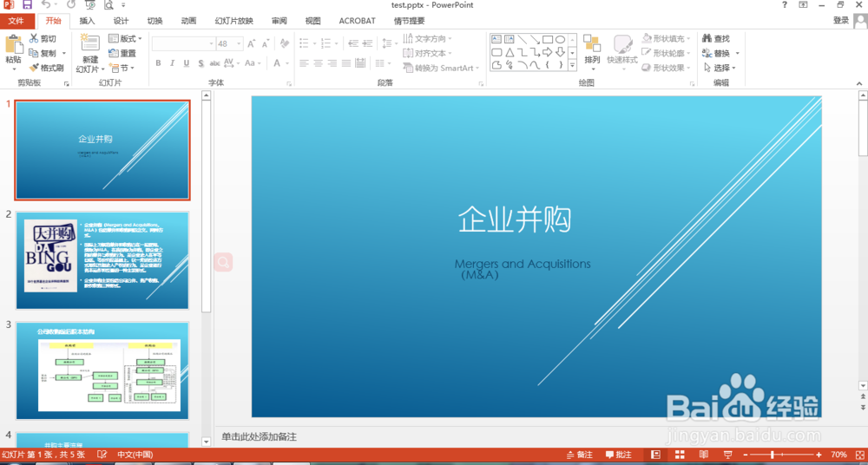Select the oval shape in gallery
The image size is (868, 465).
click(x=560, y=39)
